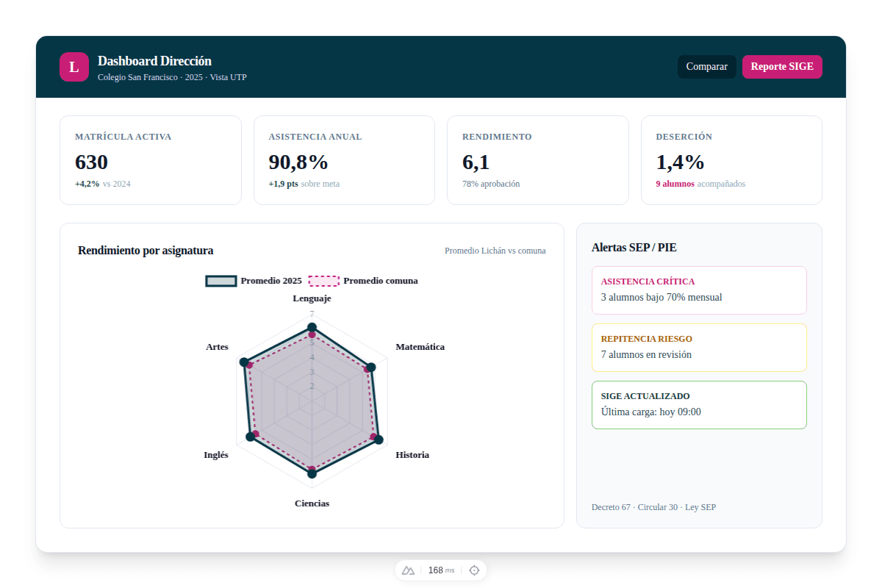Activate the component inspector crosshair icon
The width and height of the screenshot is (882, 588).
pyautogui.click(x=474, y=570)
